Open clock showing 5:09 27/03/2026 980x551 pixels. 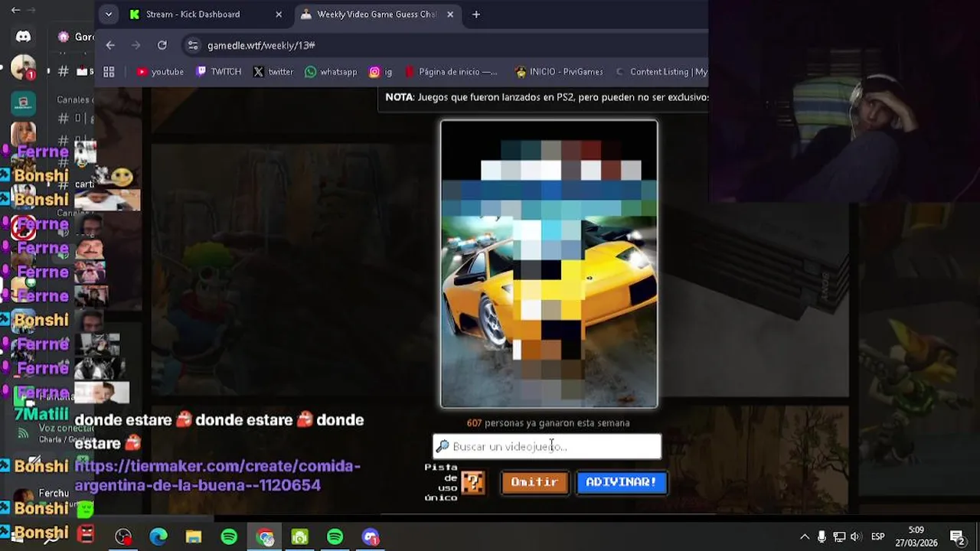tap(916, 536)
